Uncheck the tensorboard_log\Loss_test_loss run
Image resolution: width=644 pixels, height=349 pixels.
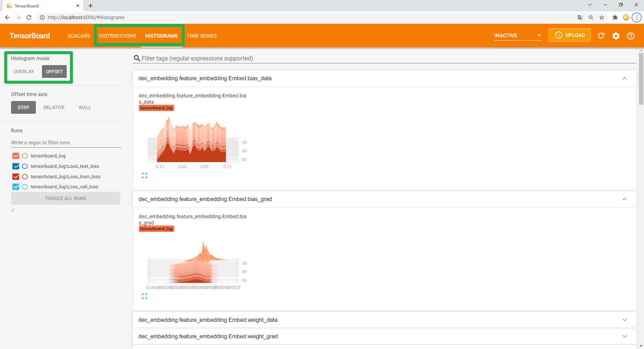click(x=16, y=166)
